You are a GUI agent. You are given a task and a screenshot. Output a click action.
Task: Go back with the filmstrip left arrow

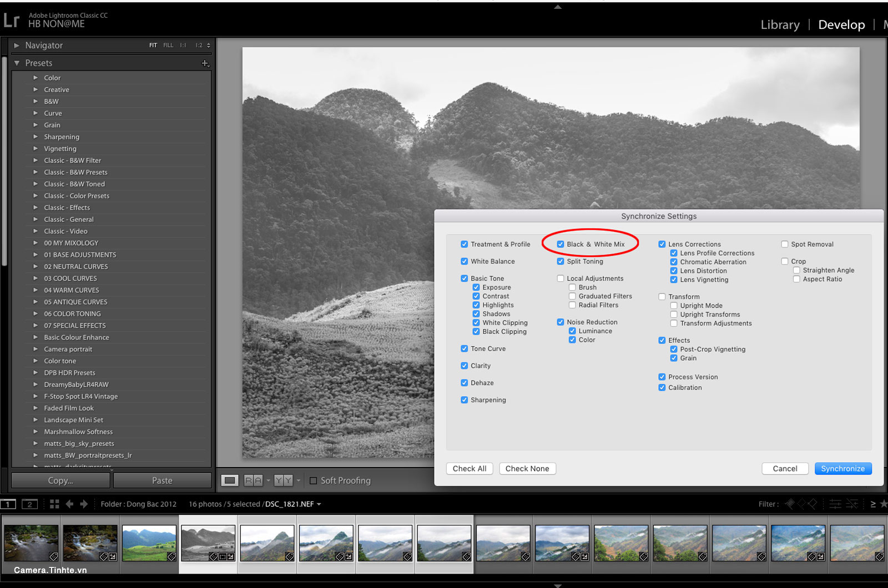click(x=69, y=504)
